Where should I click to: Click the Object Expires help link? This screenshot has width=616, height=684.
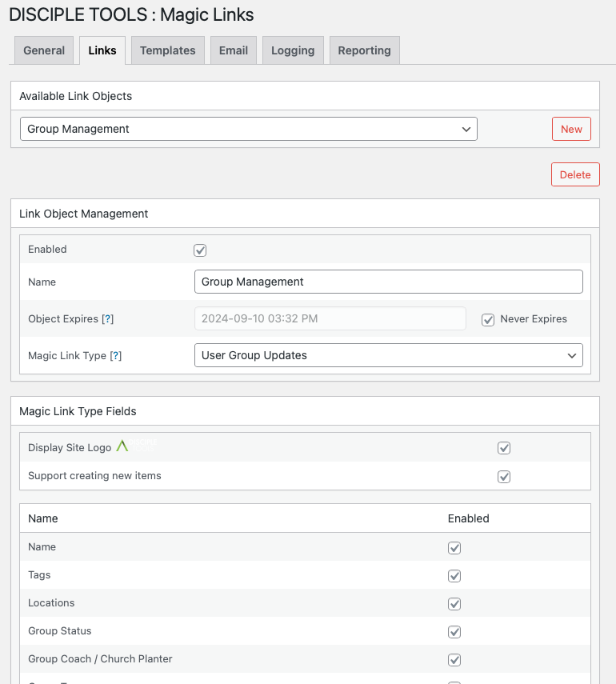[108, 319]
